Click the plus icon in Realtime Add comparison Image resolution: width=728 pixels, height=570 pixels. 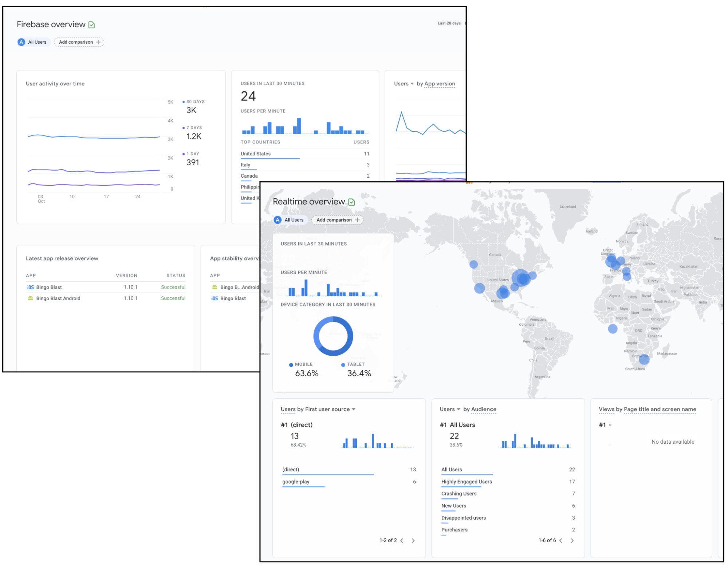(x=357, y=220)
